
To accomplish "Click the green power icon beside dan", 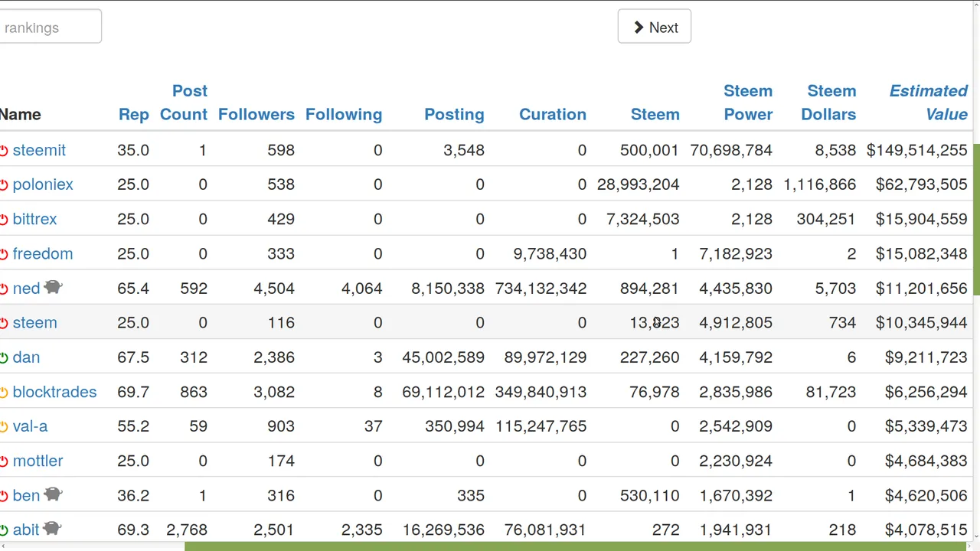I will [x=3, y=358].
